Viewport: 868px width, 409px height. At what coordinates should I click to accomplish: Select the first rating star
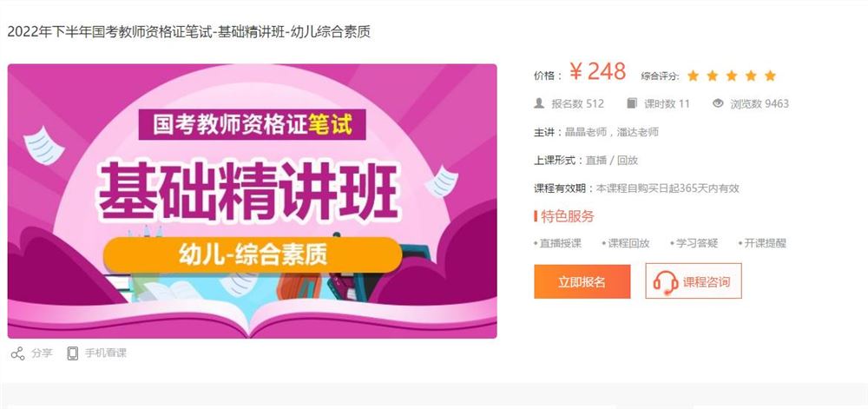(x=693, y=76)
